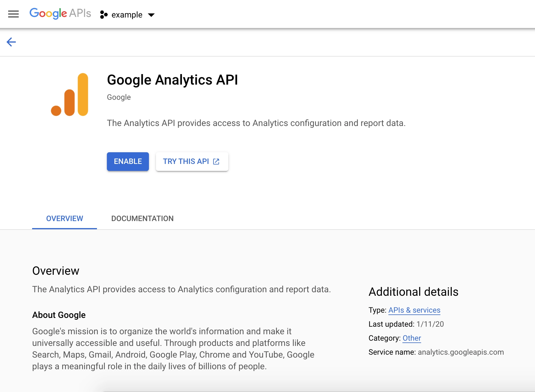Screen dimensions: 535x392
Task: Click the Google APIs logo
Action: pos(60,13)
